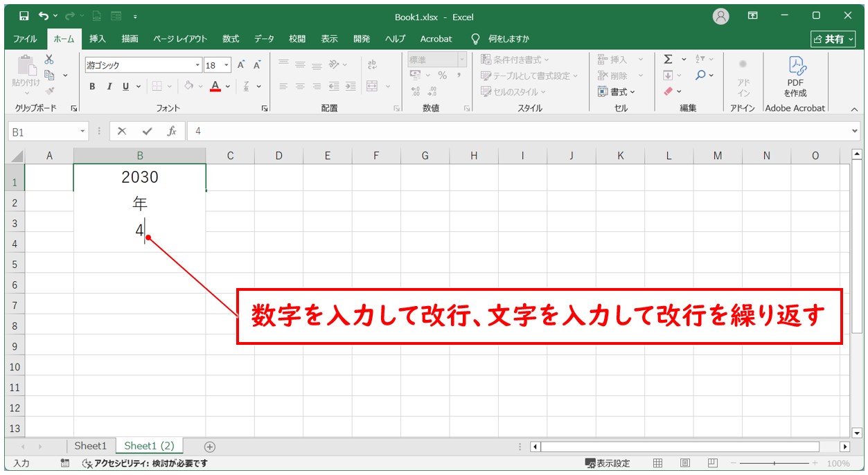Switch to the データ ribbon tab

(x=264, y=39)
